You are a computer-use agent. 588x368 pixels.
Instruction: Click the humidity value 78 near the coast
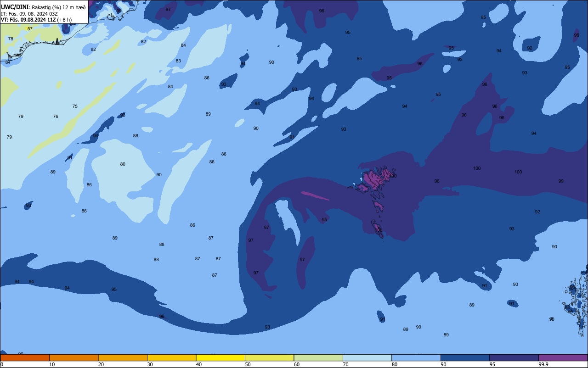[x=11, y=39]
